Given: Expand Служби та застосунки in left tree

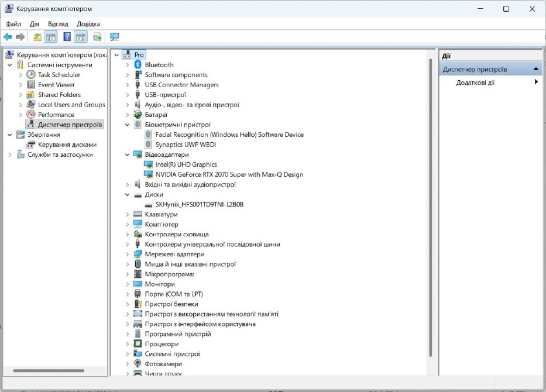Looking at the screenshot, I should 10,154.
